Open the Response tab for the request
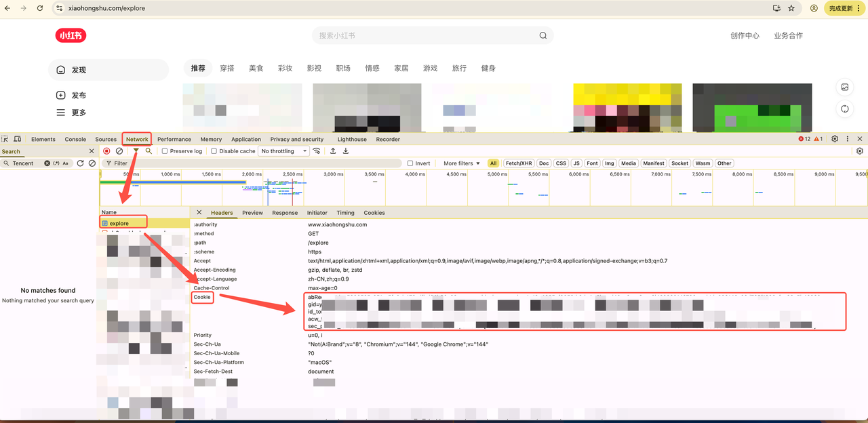Viewport: 868px width, 423px height. [x=285, y=213]
